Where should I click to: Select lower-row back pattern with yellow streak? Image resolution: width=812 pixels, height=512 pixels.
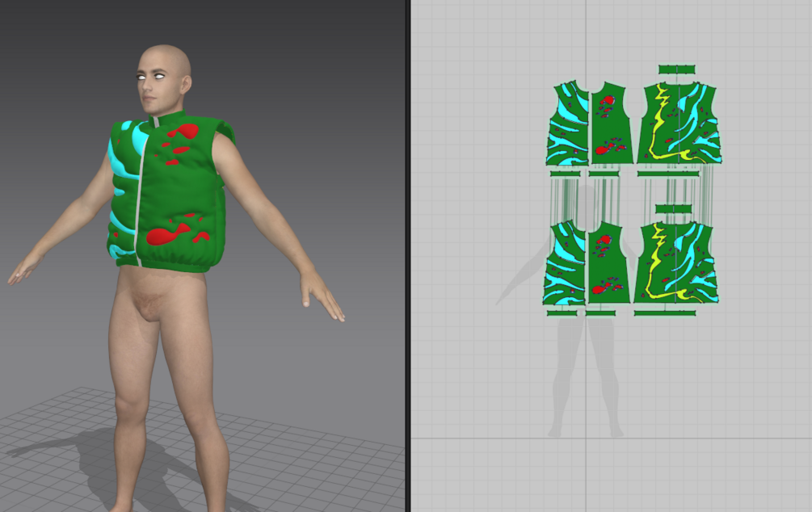(x=676, y=262)
